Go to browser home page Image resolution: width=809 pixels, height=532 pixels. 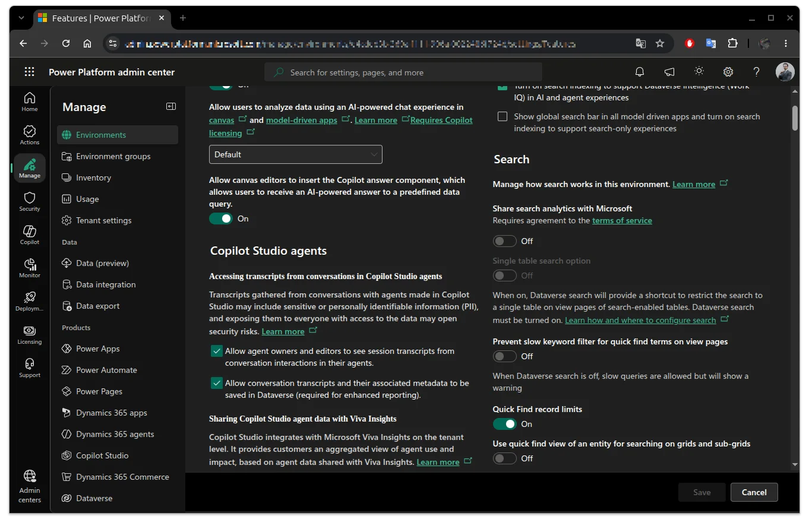pos(87,43)
